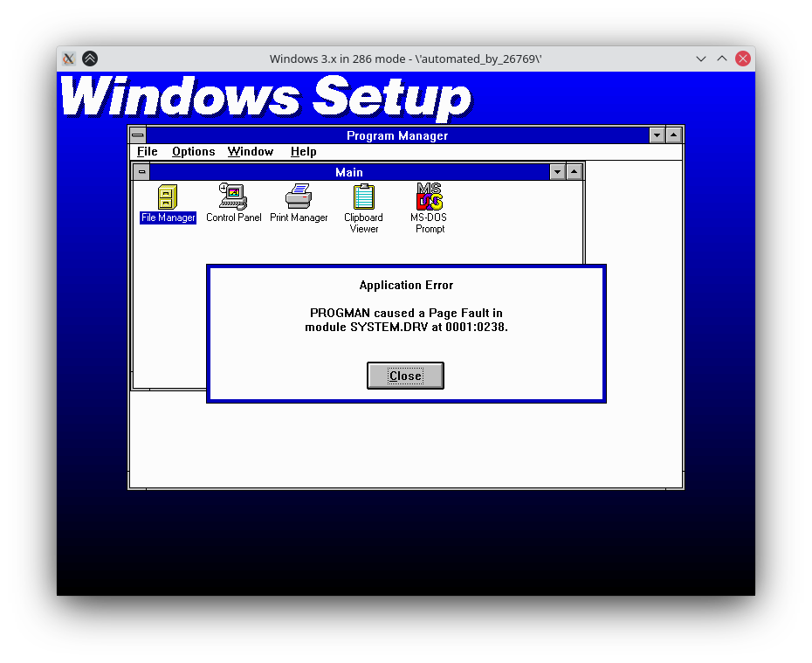Open the File menu
Screen dimensions: 812x663
click(147, 152)
